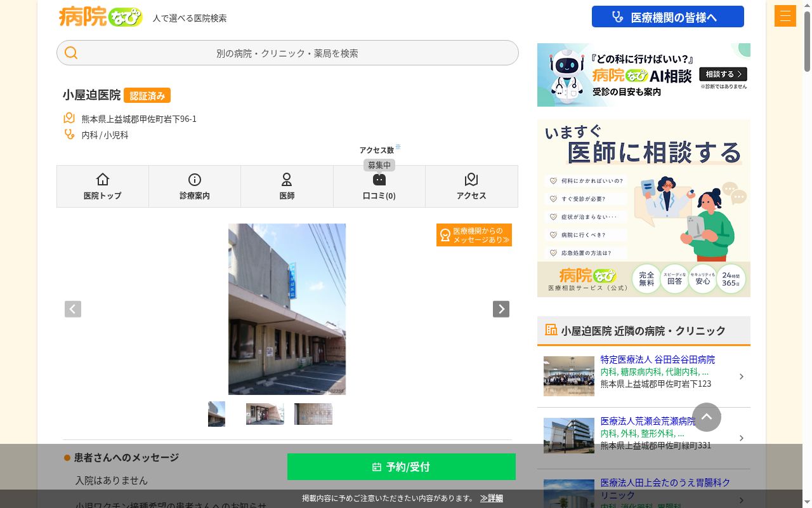The width and height of the screenshot is (812, 508).
Task: Click the stethoscope icon beside 内科/小児科
Action: click(x=69, y=134)
